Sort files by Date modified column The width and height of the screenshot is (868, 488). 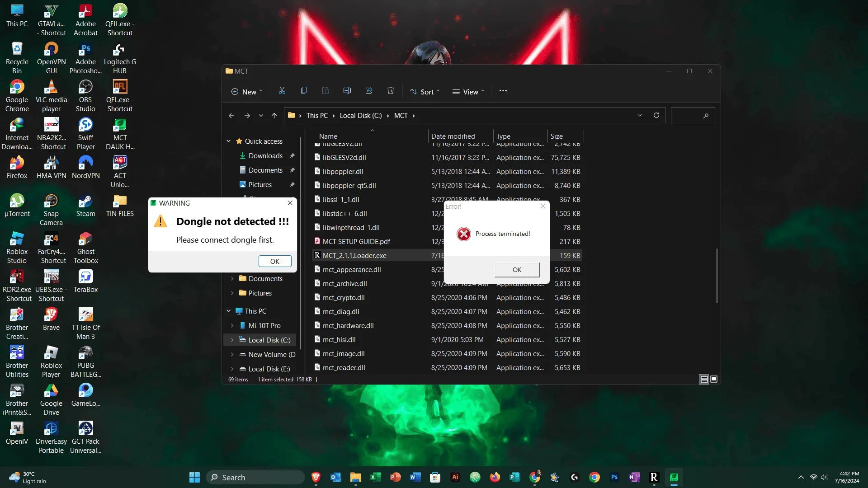pos(453,136)
